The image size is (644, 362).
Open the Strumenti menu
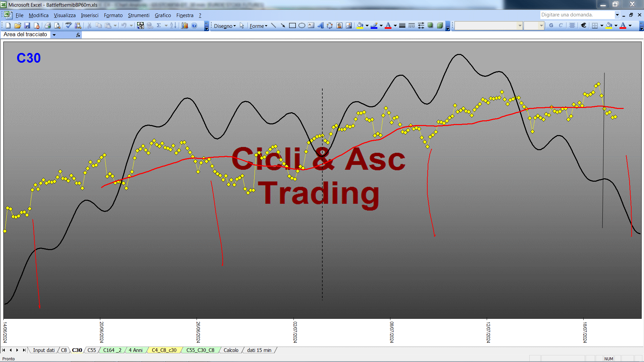[139, 15]
